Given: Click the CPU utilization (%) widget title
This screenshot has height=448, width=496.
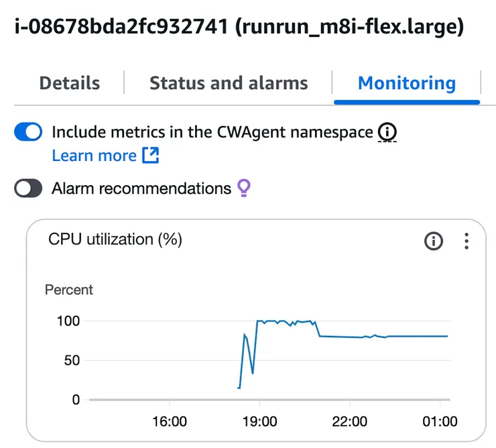Looking at the screenshot, I should (x=115, y=239).
